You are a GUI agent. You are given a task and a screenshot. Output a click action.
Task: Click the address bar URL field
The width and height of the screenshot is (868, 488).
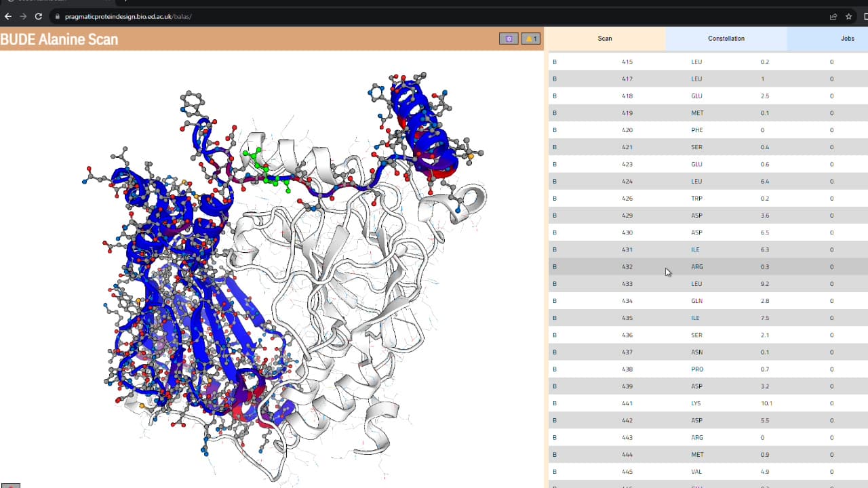pos(434,16)
